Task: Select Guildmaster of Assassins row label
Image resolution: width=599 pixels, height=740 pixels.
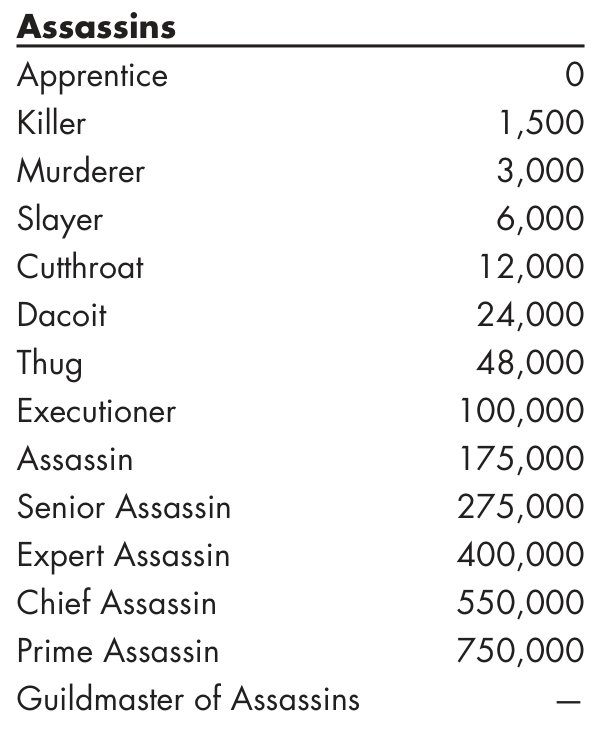Action: tap(188, 699)
